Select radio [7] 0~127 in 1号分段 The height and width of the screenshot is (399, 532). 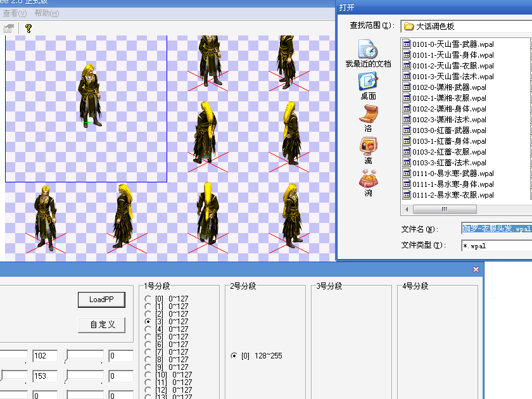pos(148,352)
